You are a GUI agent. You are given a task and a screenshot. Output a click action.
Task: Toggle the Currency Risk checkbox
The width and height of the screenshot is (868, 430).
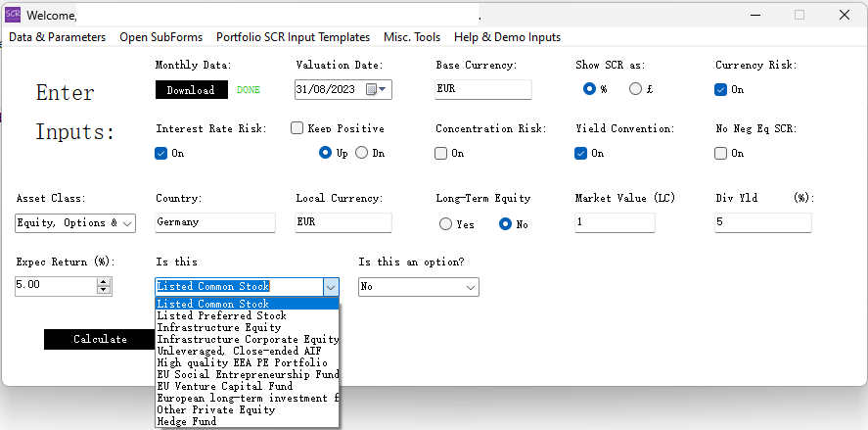tap(721, 89)
